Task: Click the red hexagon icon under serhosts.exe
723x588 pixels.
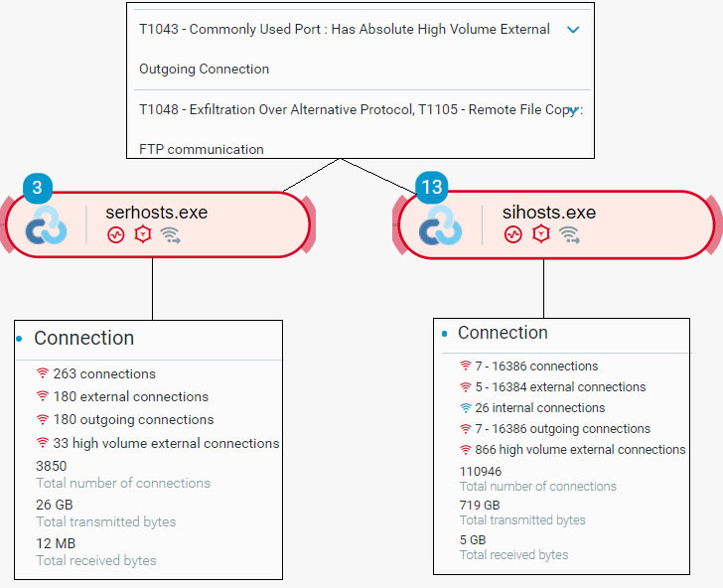Action: tap(143, 235)
